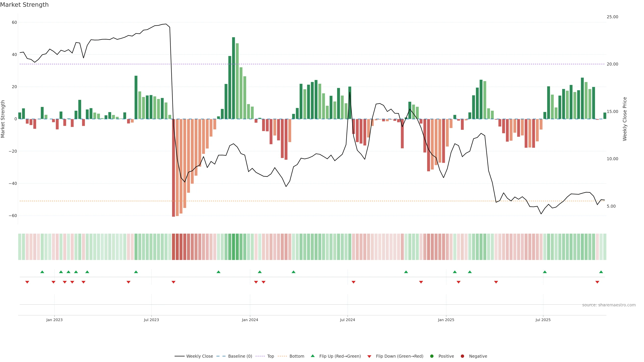Click the 20.00 right axis price label
This screenshot has height=362, width=644.
click(x=612, y=64)
